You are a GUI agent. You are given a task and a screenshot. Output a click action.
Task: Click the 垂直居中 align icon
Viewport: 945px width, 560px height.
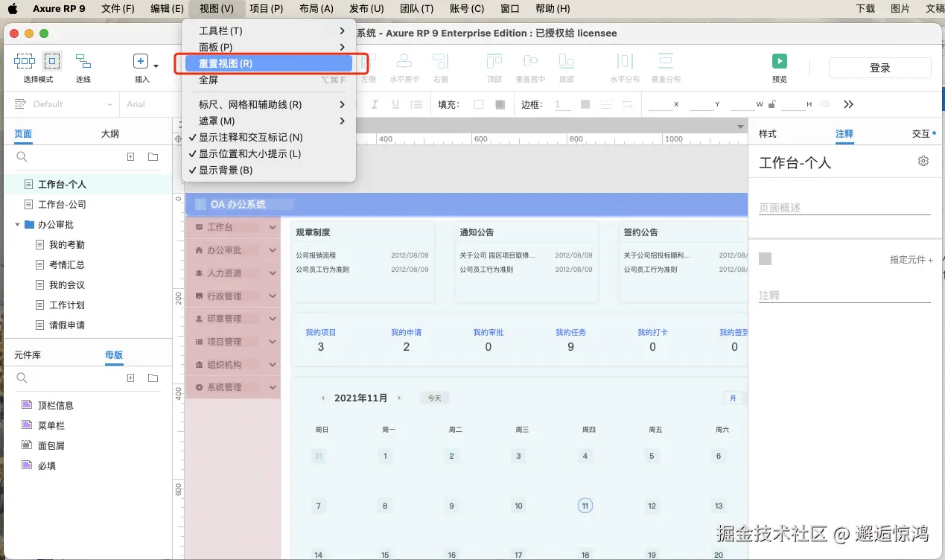[x=530, y=61]
